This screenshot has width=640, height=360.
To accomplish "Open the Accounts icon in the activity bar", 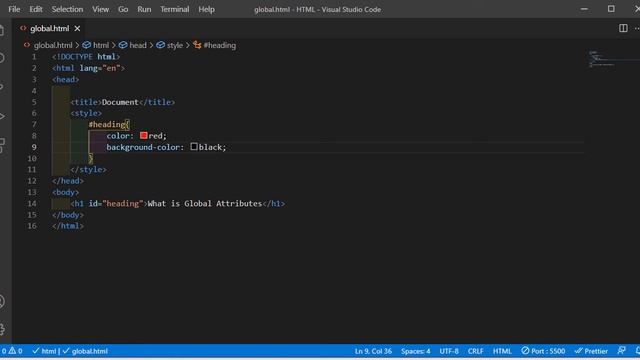I will [x=2, y=302].
